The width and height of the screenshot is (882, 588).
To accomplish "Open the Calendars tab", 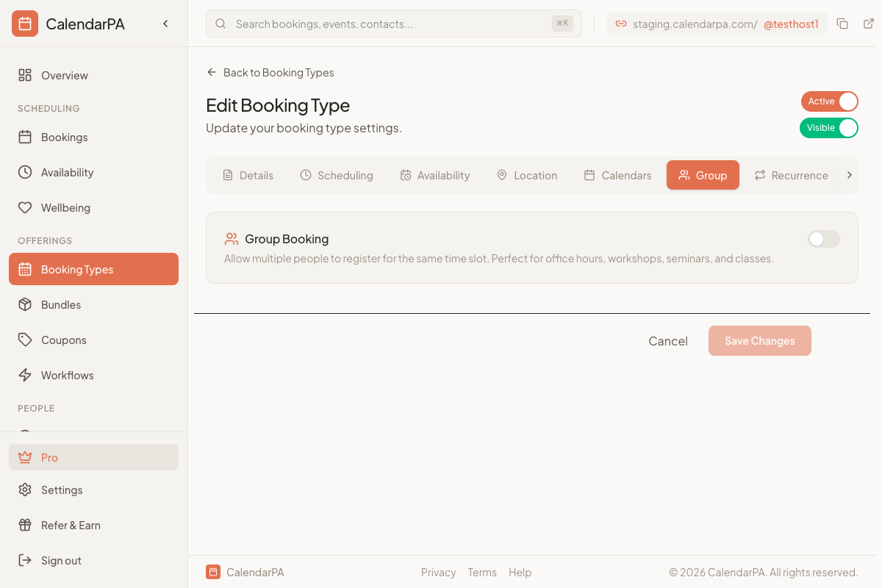I will [617, 175].
